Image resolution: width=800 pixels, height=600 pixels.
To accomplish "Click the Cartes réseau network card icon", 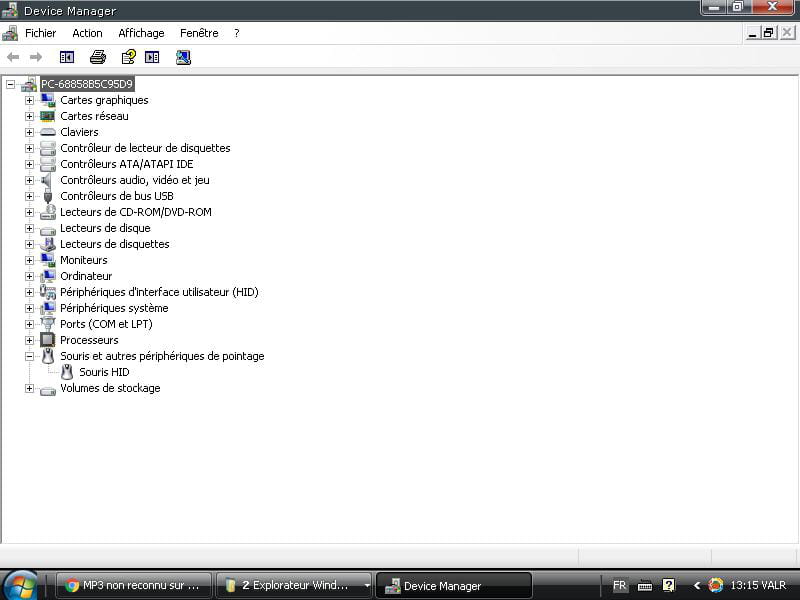I will coord(48,116).
